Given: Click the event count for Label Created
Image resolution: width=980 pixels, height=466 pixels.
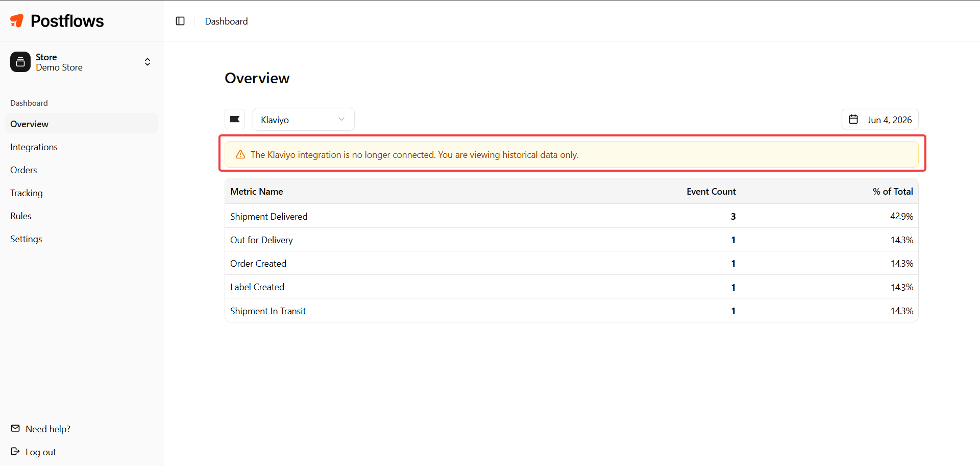Looking at the screenshot, I should pos(733,287).
